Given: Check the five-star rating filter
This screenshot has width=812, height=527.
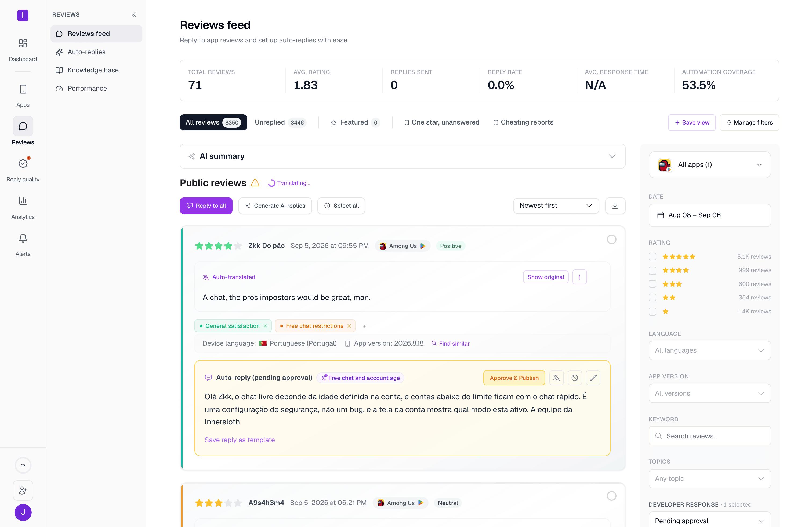Looking at the screenshot, I should [x=652, y=257].
